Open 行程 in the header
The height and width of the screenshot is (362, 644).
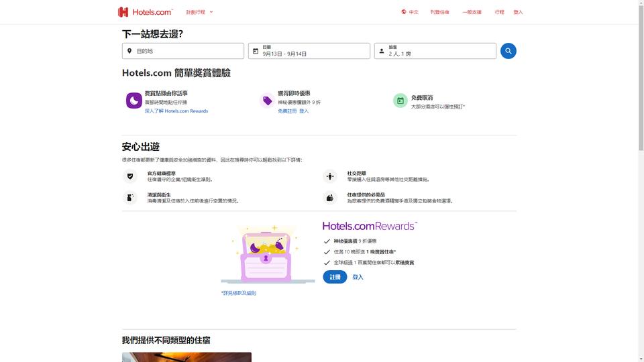pos(499,12)
